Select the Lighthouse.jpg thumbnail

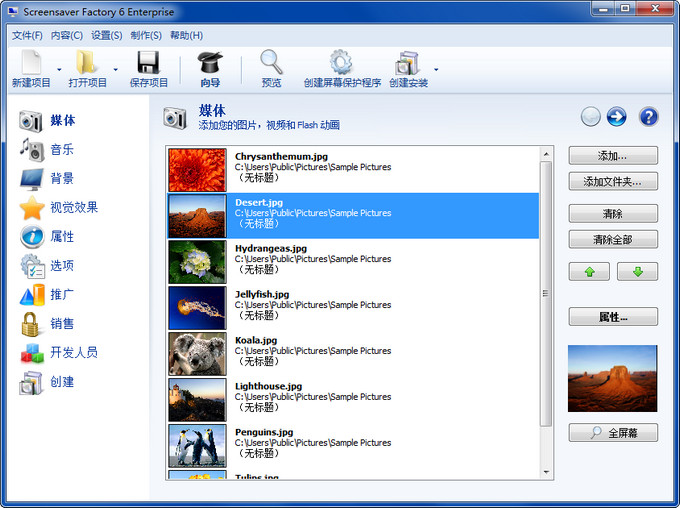click(x=197, y=400)
